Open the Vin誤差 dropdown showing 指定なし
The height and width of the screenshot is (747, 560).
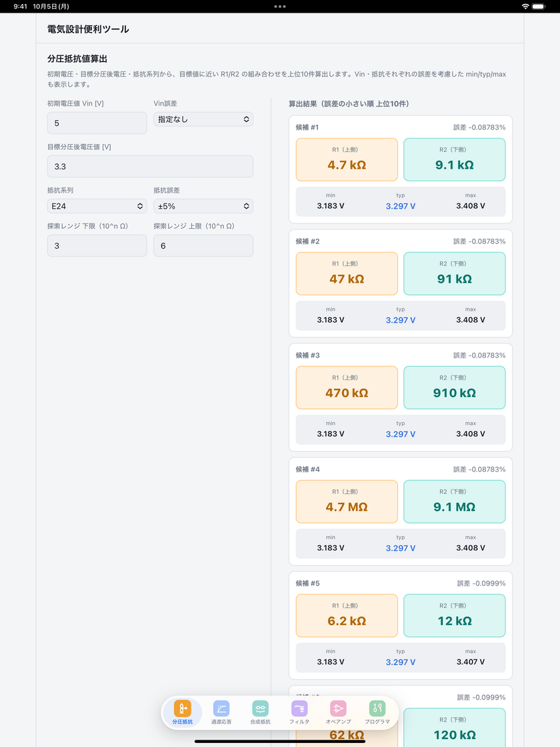203,119
